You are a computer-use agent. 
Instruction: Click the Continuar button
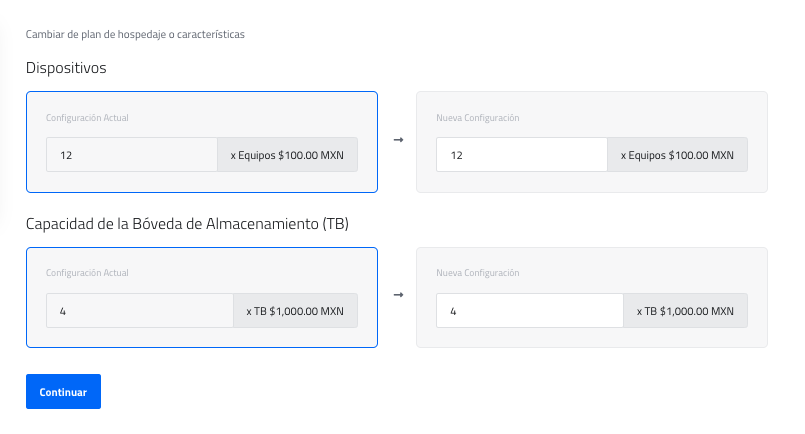[x=63, y=392]
